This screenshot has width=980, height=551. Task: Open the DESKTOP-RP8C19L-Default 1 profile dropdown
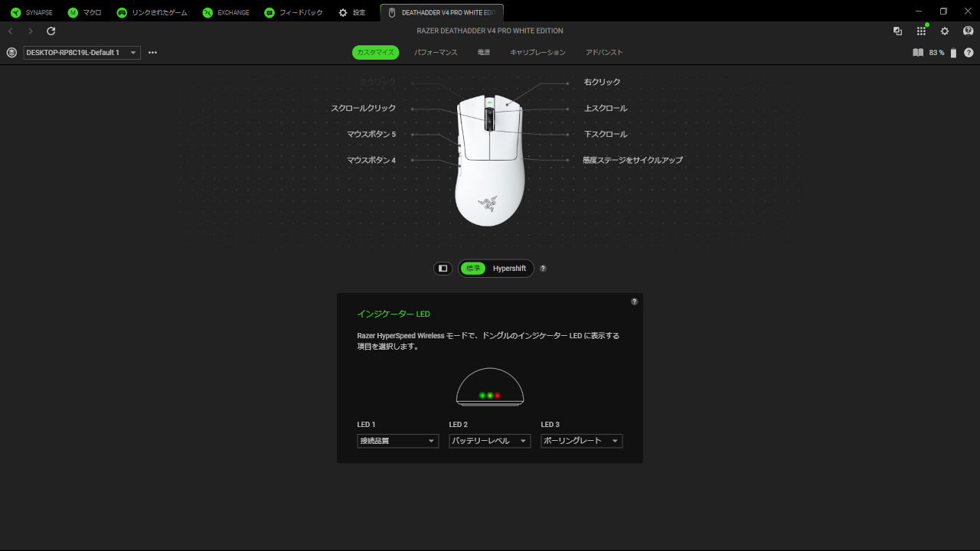coord(82,53)
